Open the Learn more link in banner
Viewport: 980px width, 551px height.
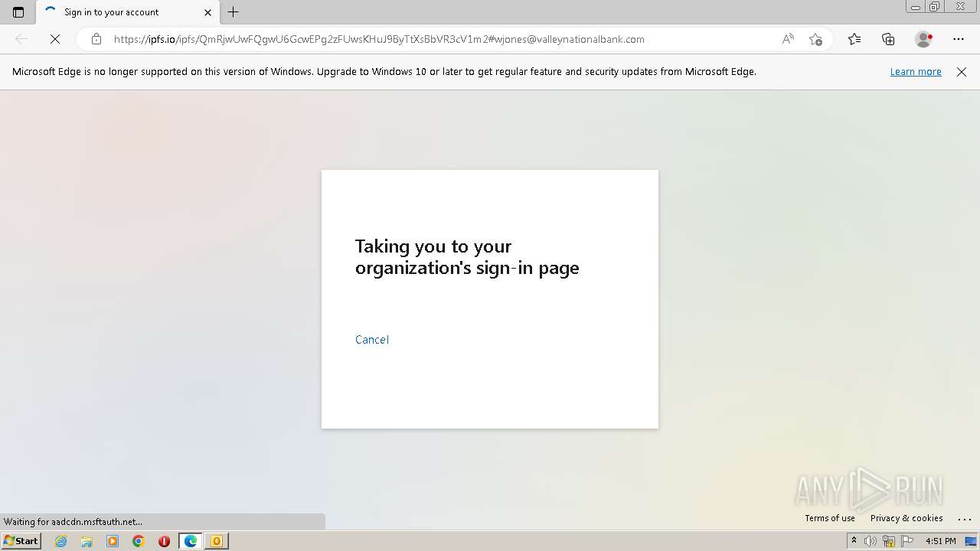pos(916,72)
